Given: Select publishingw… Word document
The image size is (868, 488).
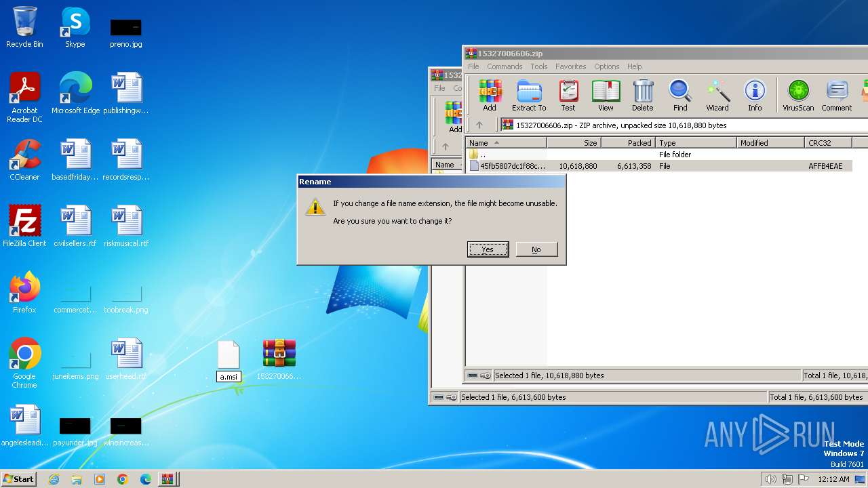Looking at the screenshot, I should (126, 94).
